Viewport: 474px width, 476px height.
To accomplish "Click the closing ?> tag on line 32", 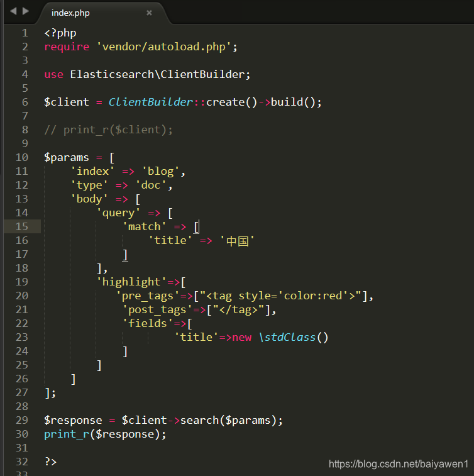I will click(x=50, y=462).
